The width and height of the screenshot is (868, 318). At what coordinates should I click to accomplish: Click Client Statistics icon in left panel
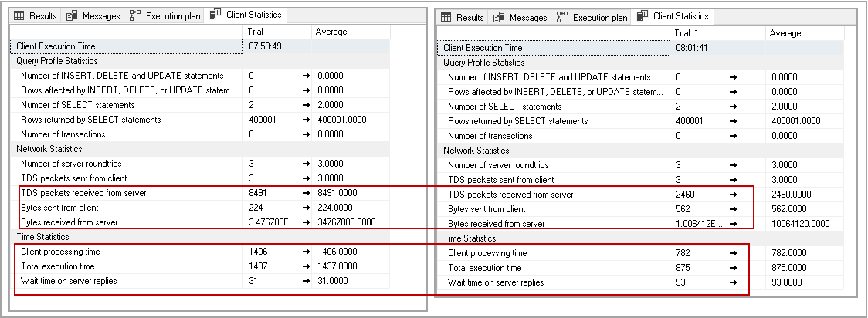point(215,15)
